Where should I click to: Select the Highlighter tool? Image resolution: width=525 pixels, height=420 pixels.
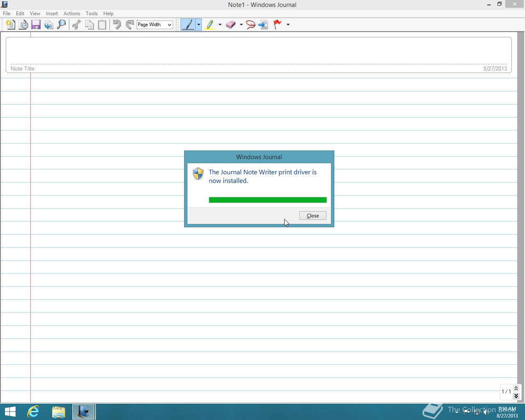coord(210,25)
